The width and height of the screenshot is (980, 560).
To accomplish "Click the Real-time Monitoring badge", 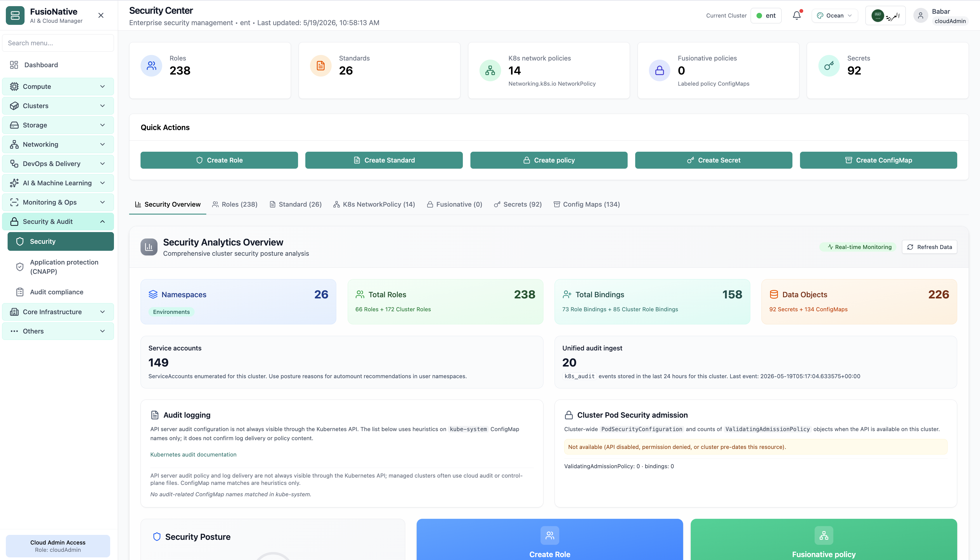I will pyautogui.click(x=858, y=247).
